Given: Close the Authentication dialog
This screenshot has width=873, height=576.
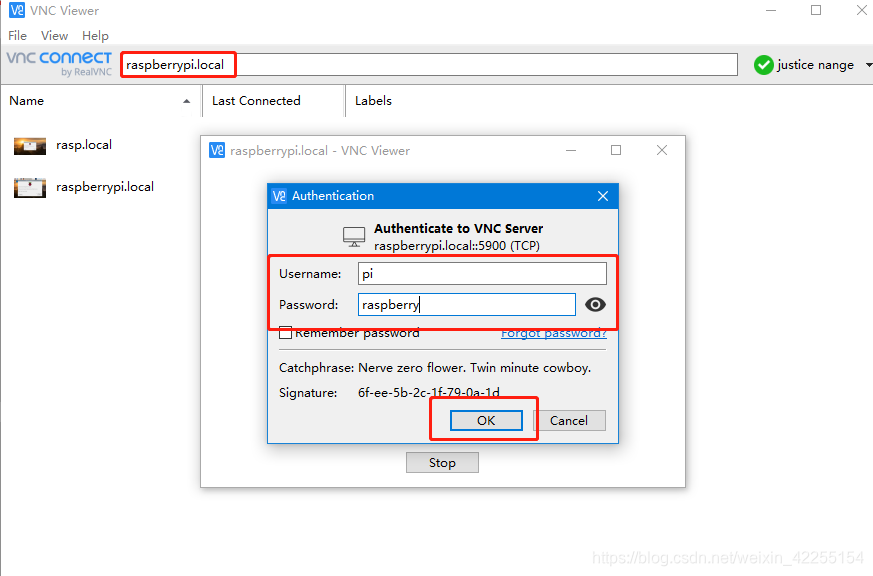Looking at the screenshot, I should (x=602, y=196).
